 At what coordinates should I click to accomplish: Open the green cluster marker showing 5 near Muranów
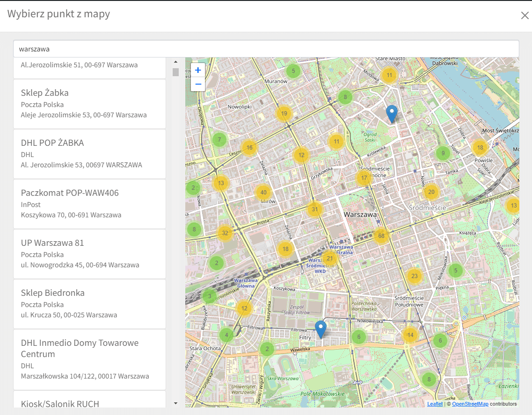click(293, 71)
